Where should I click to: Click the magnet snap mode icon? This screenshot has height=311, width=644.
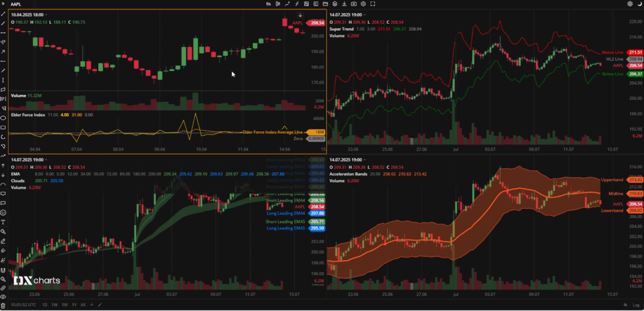point(4,270)
